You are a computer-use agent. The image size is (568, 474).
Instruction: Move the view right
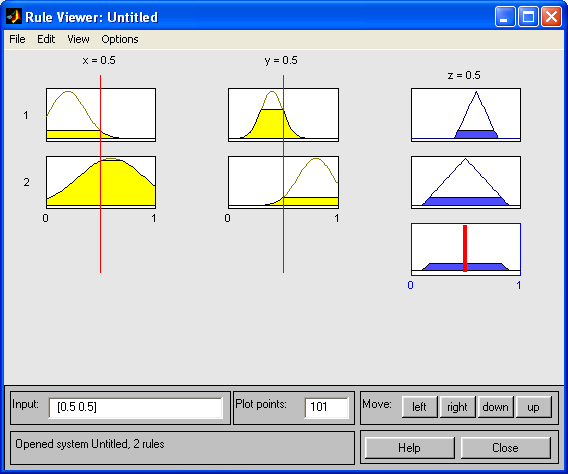(x=458, y=407)
